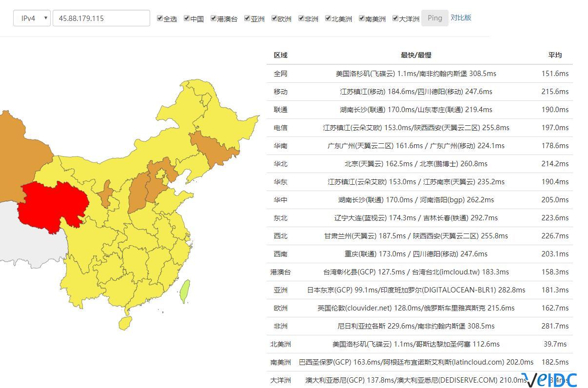Open the IPv4 protocol dropdown
The height and width of the screenshot is (388, 588).
pyautogui.click(x=32, y=19)
